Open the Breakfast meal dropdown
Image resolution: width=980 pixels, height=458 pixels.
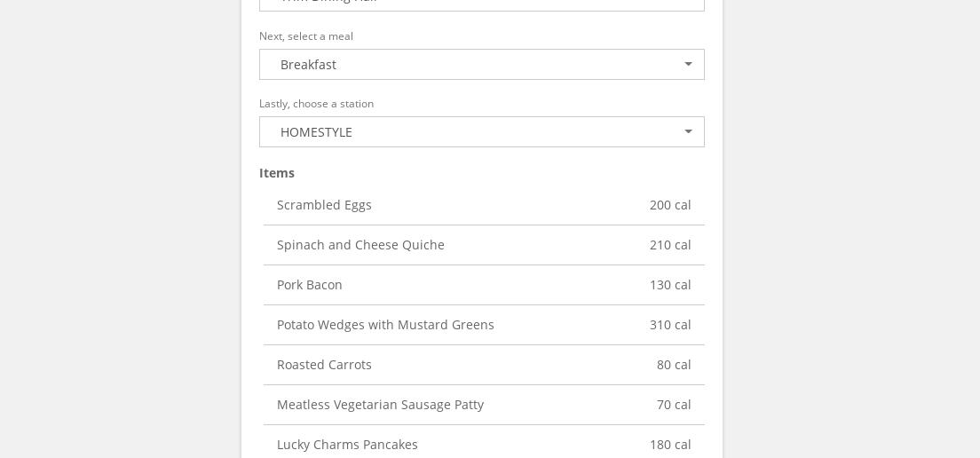click(x=481, y=65)
